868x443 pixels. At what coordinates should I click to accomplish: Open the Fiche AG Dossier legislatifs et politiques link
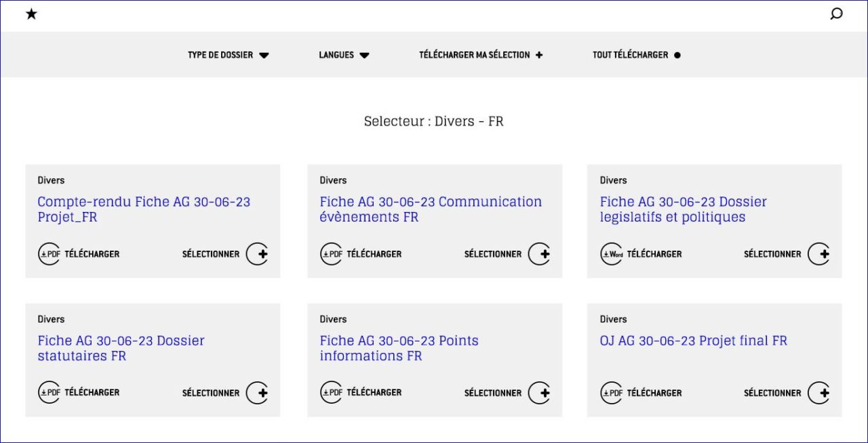[683, 209]
